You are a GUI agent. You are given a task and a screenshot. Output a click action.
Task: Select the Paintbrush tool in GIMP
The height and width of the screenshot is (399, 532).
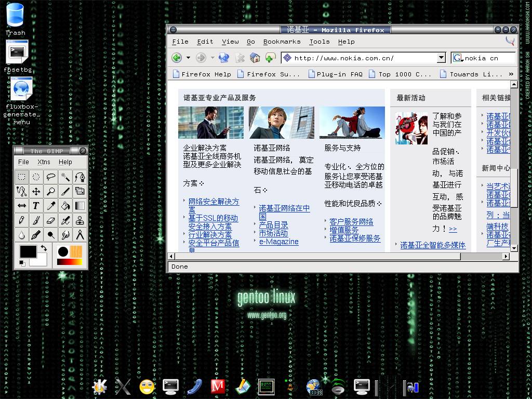[x=36, y=220]
